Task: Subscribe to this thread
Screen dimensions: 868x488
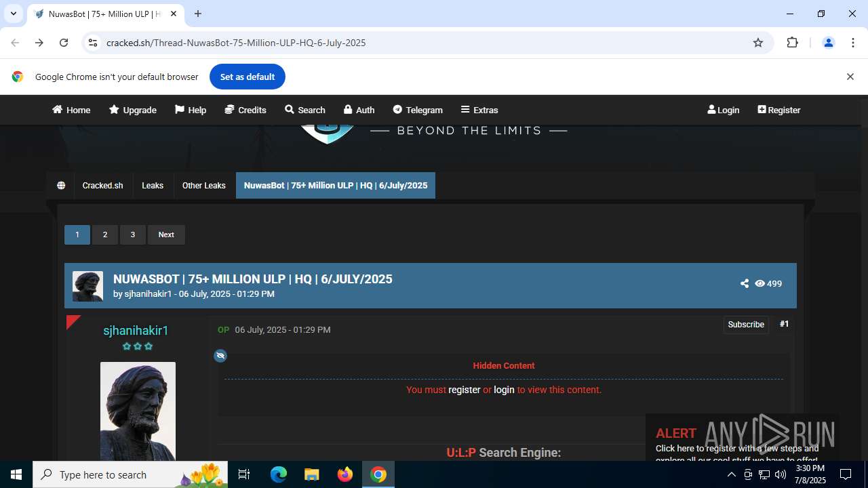Action: [746, 325]
